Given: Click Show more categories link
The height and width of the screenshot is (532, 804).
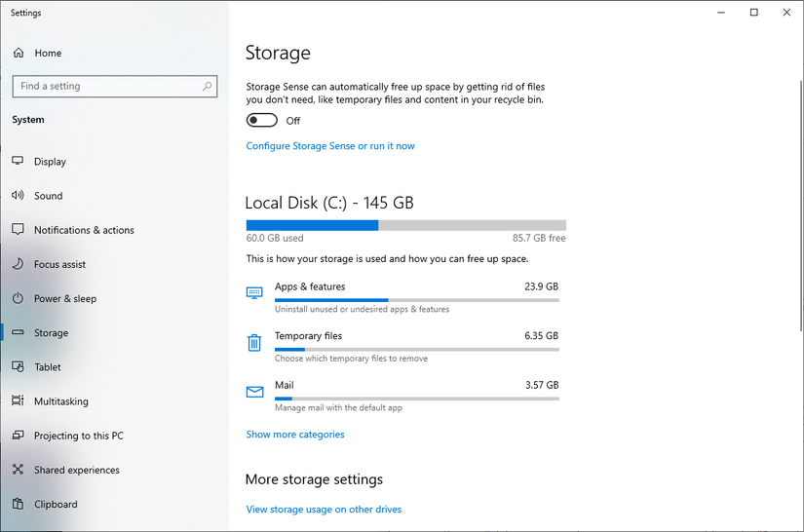Looking at the screenshot, I should tap(295, 435).
